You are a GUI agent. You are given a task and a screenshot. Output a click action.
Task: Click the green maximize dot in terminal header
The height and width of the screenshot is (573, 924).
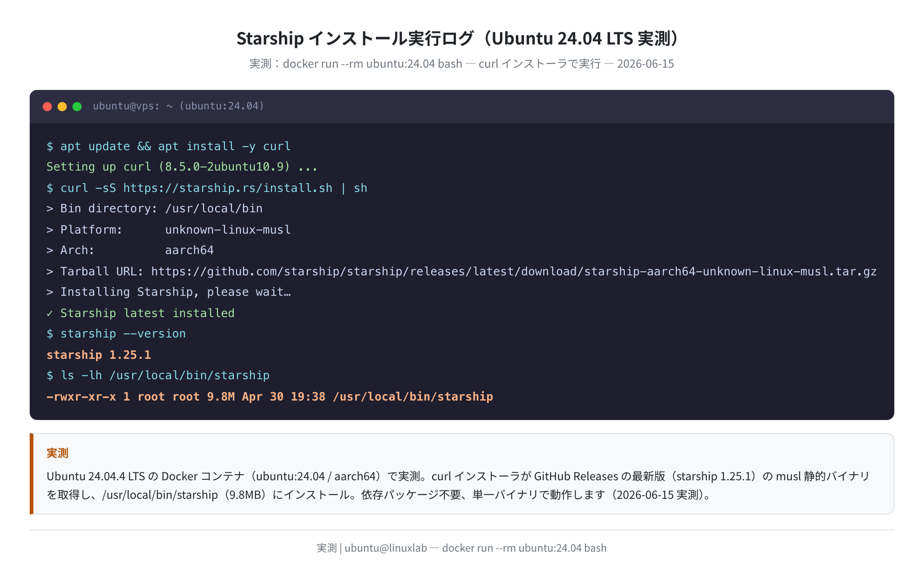(x=77, y=107)
